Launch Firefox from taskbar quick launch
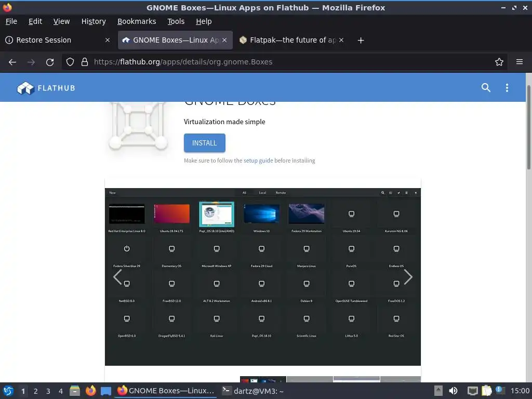 click(x=90, y=391)
